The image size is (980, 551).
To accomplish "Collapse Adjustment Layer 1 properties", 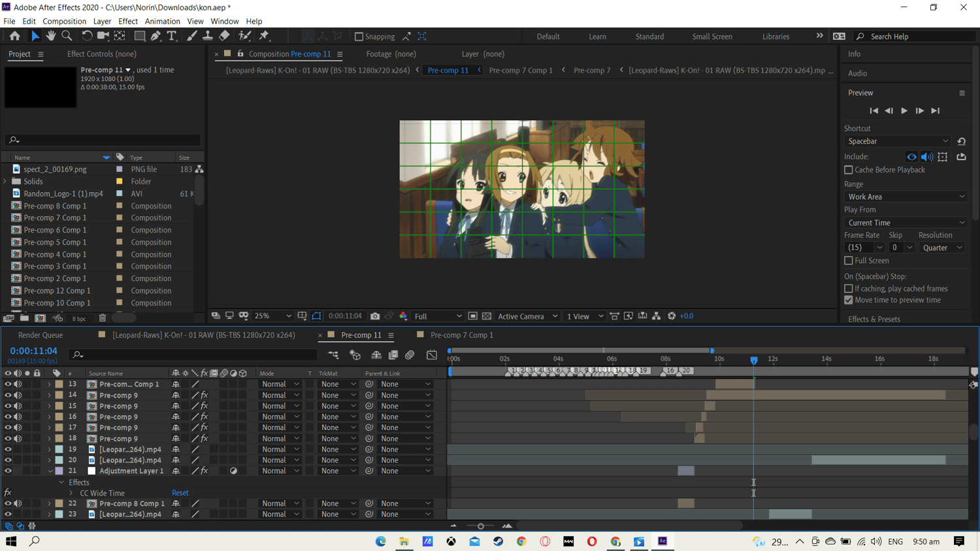I will [50, 471].
